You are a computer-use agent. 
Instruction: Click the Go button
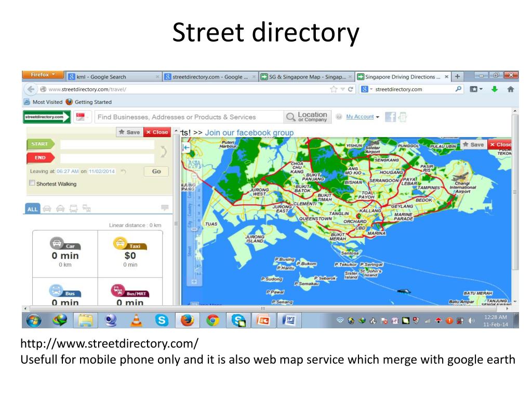[156, 171]
